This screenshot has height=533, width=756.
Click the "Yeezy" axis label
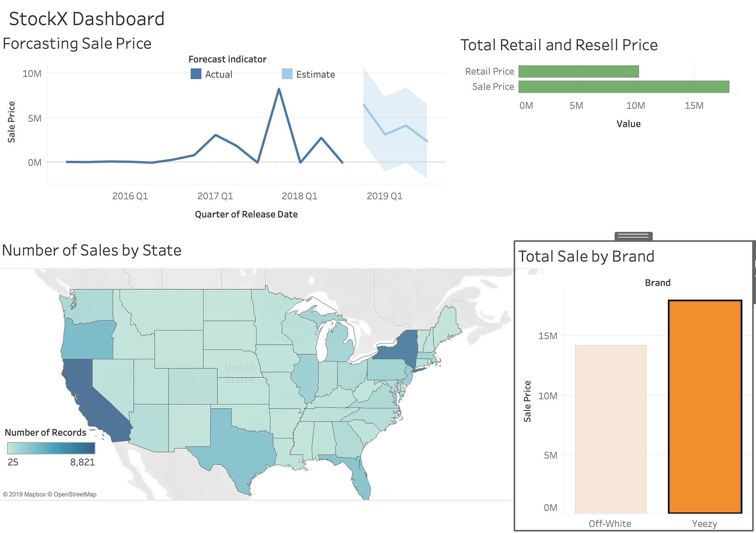click(705, 524)
